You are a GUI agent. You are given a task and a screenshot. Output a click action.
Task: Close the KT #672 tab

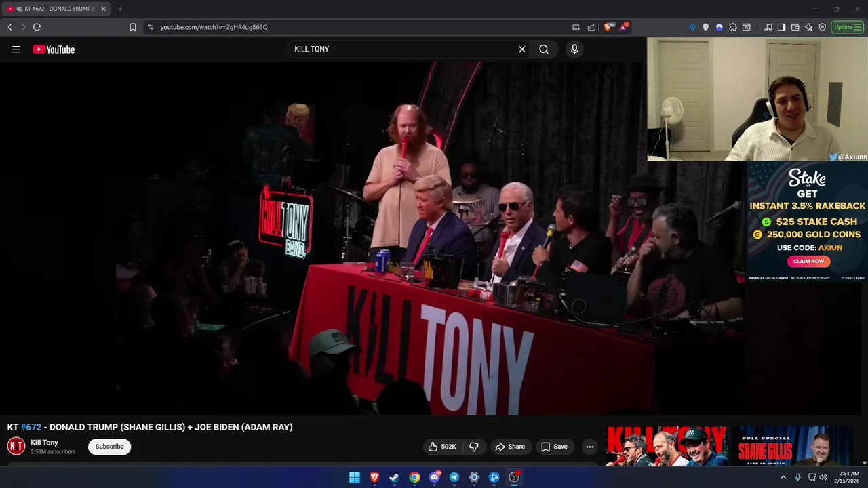pyautogui.click(x=104, y=9)
